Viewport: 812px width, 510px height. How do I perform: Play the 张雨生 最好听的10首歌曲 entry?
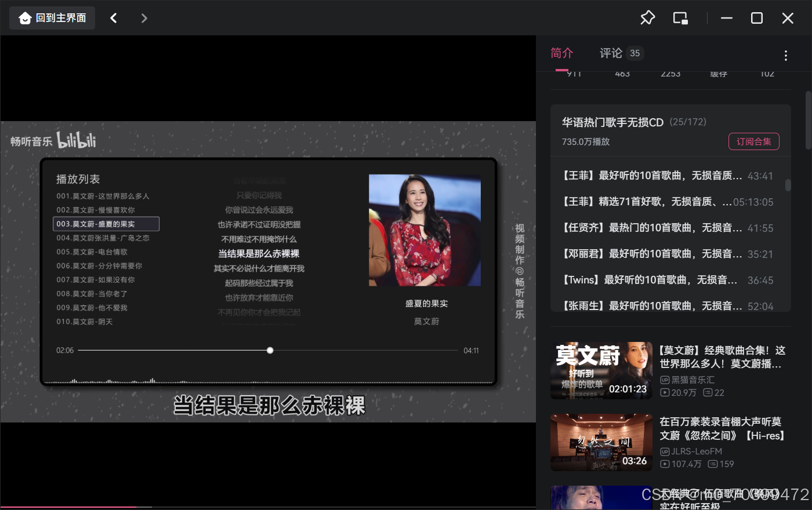(x=668, y=305)
